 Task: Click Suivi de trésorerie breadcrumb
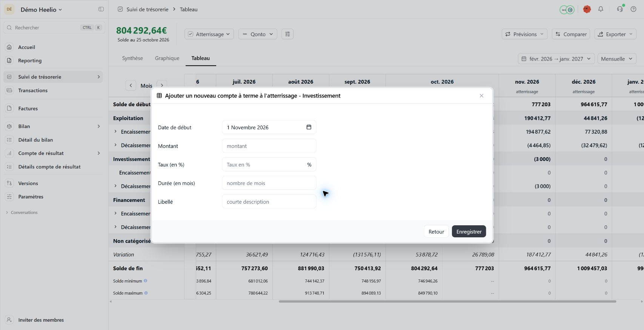[148, 9]
